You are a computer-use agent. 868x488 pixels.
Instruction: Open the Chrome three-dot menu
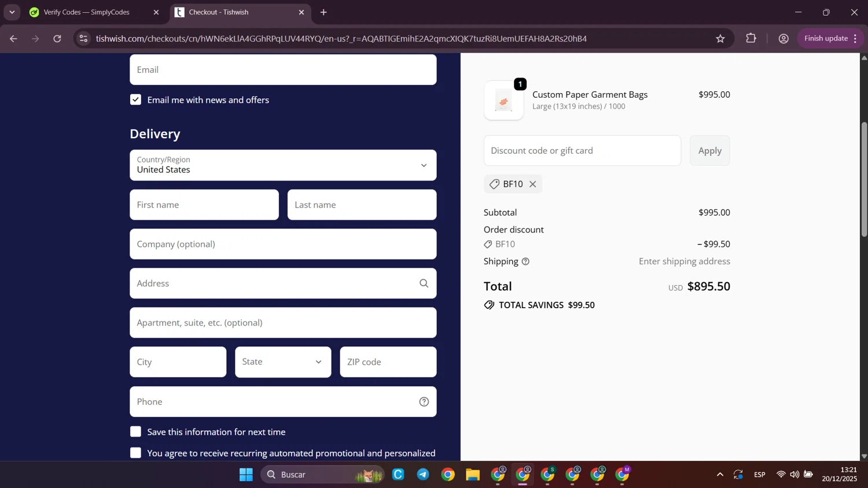(x=855, y=39)
